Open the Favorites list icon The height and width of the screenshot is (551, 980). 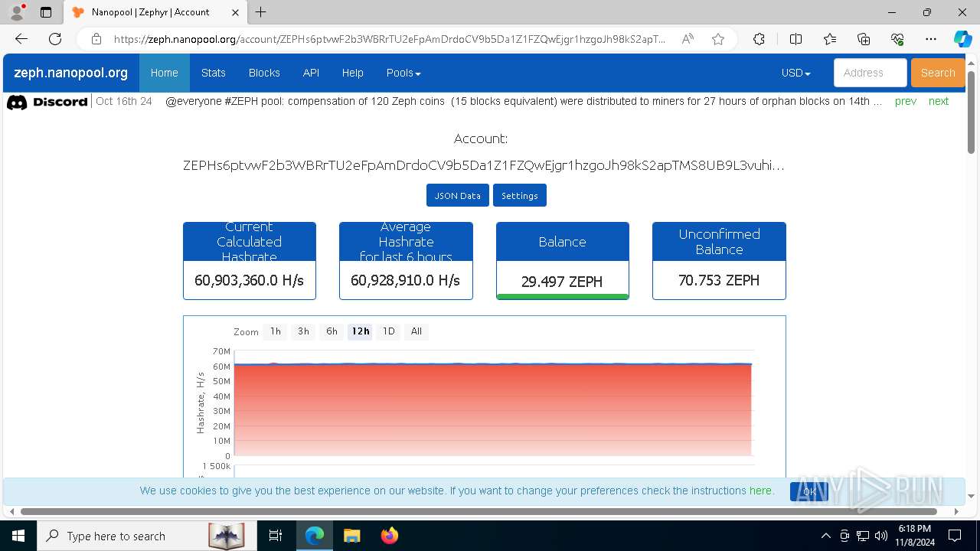click(x=830, y=39)
